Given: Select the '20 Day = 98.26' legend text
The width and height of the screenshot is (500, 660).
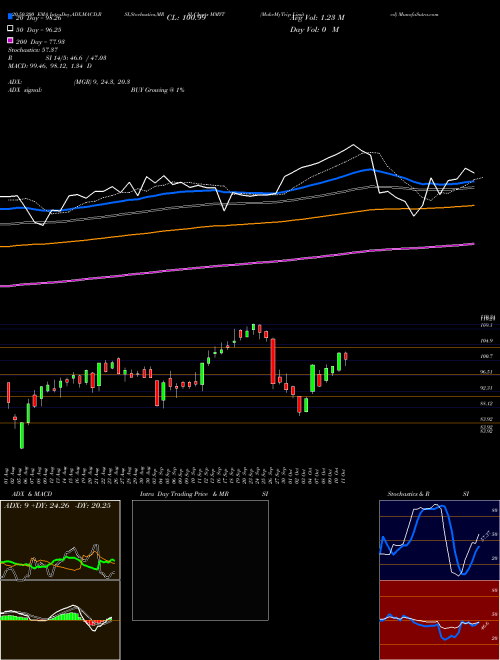Looking at the screenshot, I should (x=39, y=18).
